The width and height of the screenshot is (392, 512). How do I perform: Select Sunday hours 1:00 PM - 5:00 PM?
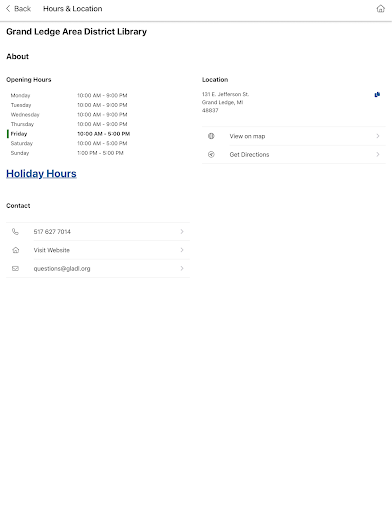[100, 153]
